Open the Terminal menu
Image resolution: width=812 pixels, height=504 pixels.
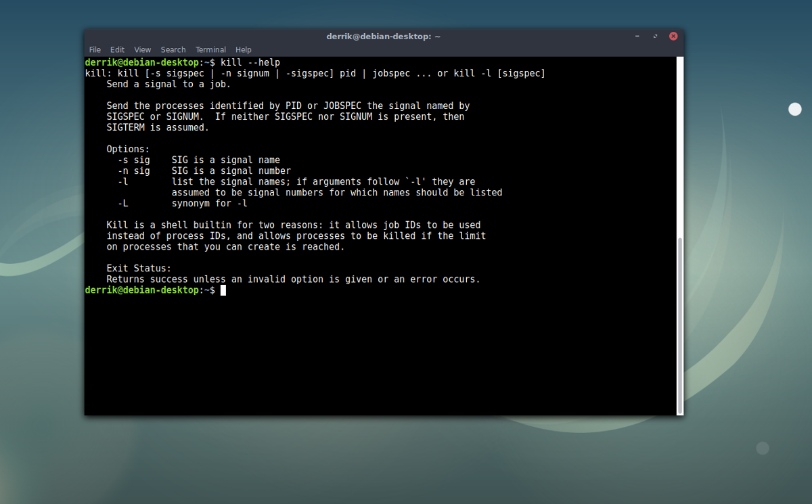[x=210, y=49]
